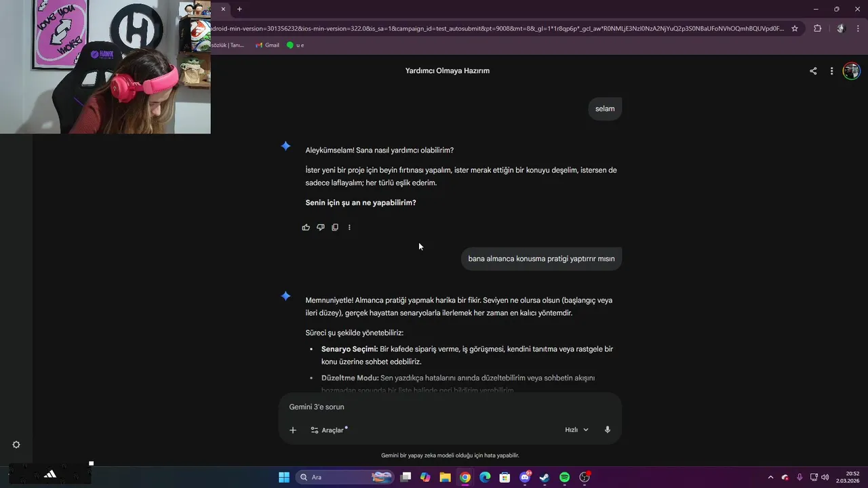
Task: Click the 'selam' user message bubble
Action: tap(605, 108)
